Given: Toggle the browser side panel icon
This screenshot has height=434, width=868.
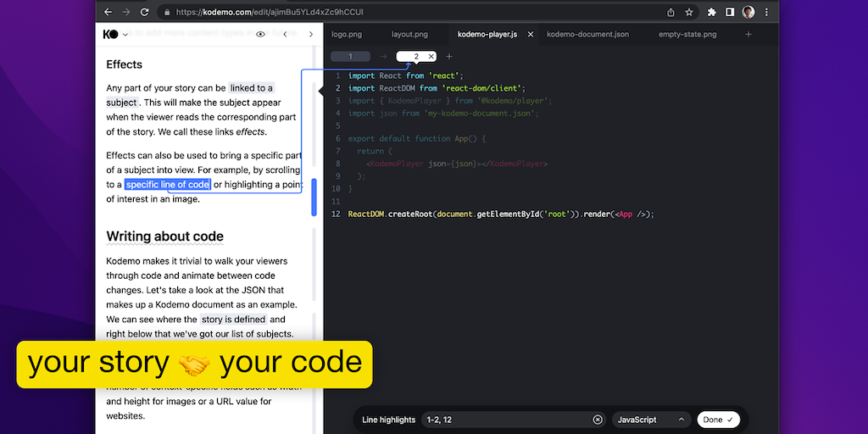Looking at the screenshot, I should point(730,12).
